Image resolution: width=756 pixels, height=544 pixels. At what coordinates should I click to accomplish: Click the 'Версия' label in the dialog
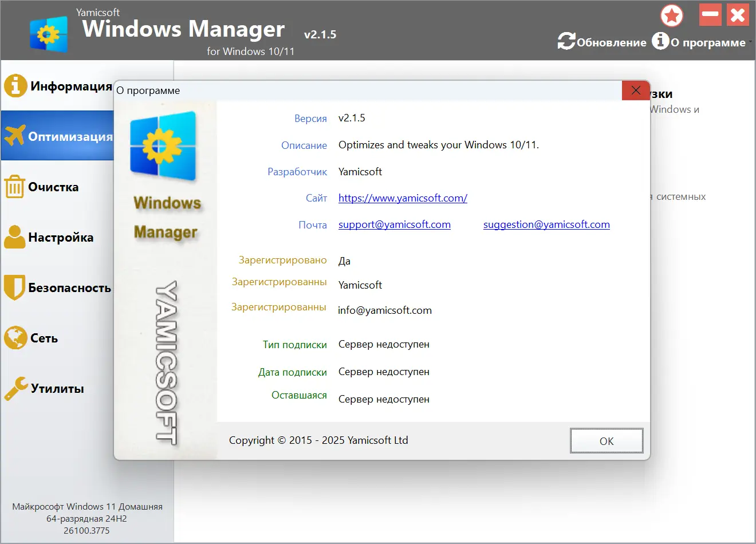pos(310,119)
